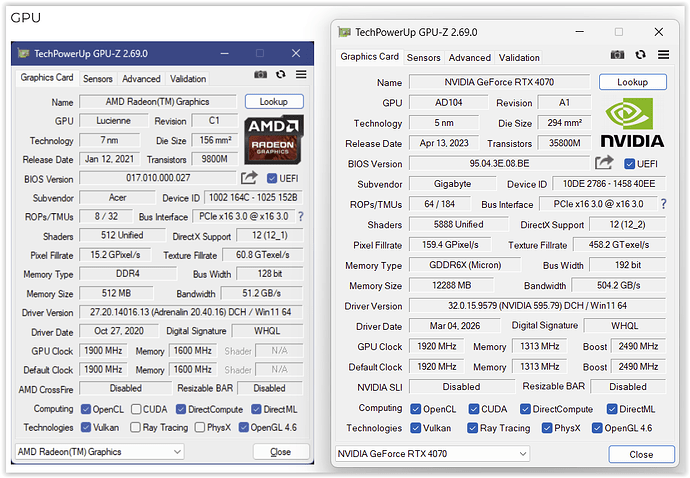Click the refresh icon in NVIDIA GPU-Z window
Viewport: 690px width, 478px height.
point(641,55)
